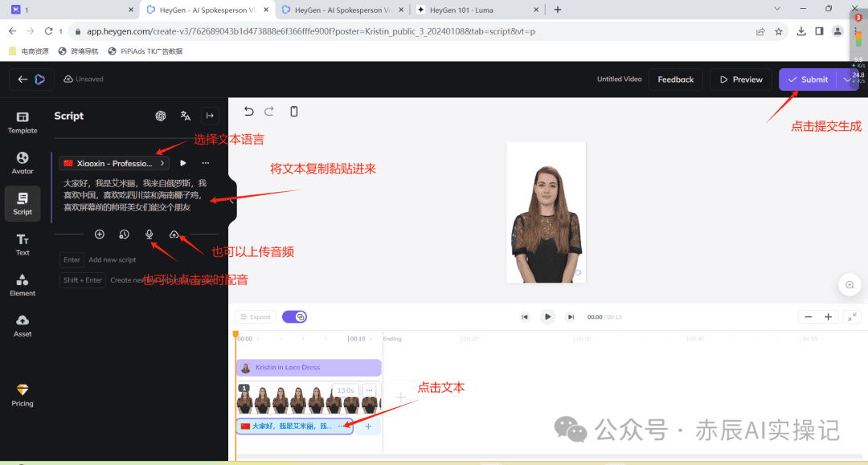This screenshot has width=868, height=465.
Task: Click the upload audio icon
Action: tap(174, 234)
